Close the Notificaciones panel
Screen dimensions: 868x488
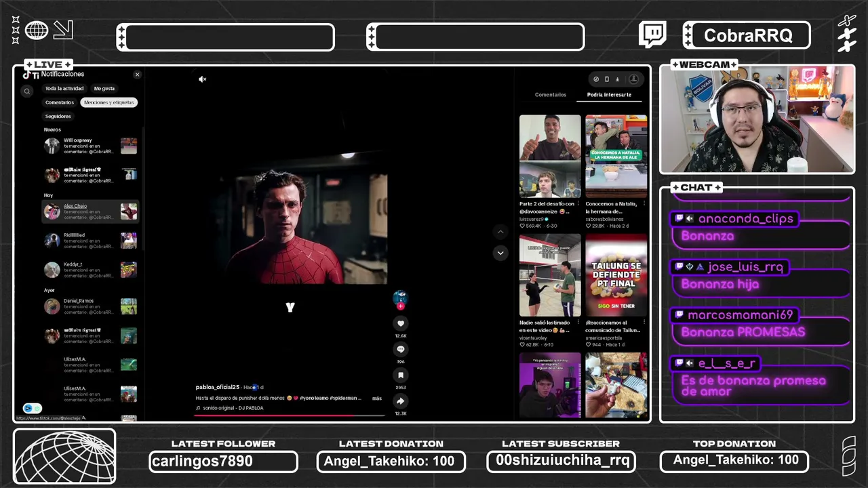coord(137,75)
